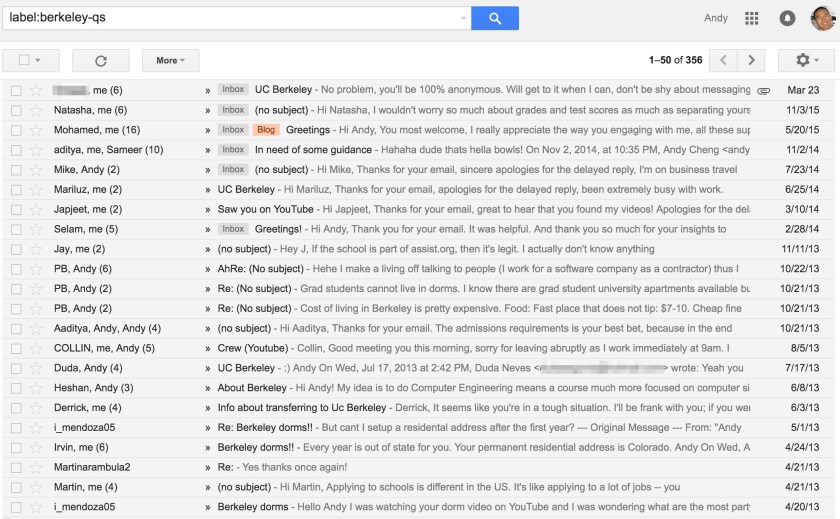Open the account profile picture
This screenshot has width=840, height=519.
pos(821,18)
